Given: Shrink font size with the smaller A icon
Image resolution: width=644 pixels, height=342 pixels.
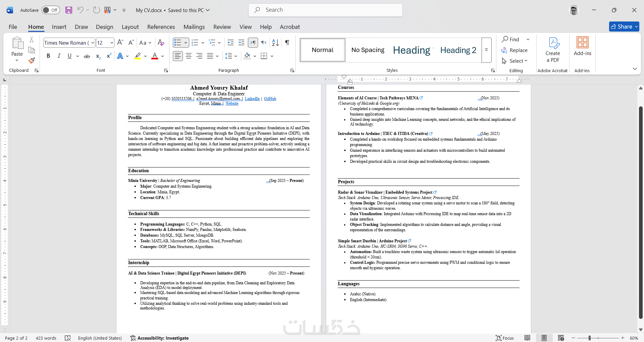Looking at the screenshot, I should pos(131,43).
